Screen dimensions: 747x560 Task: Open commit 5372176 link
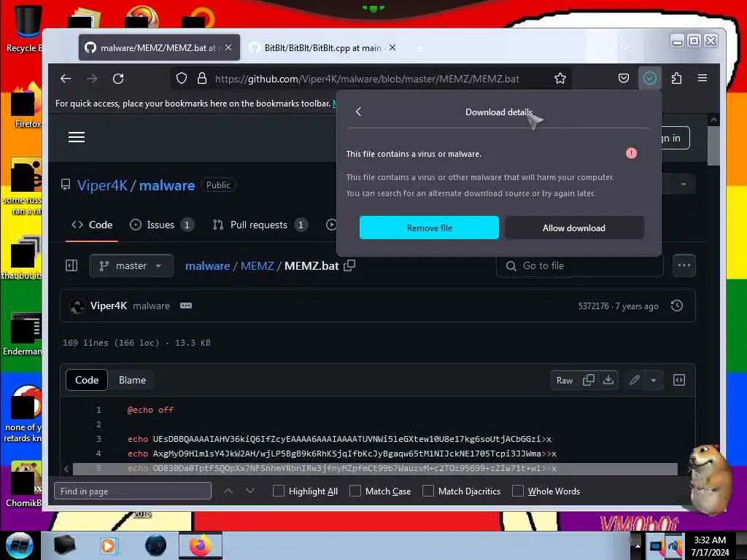[x=593, y=306]
